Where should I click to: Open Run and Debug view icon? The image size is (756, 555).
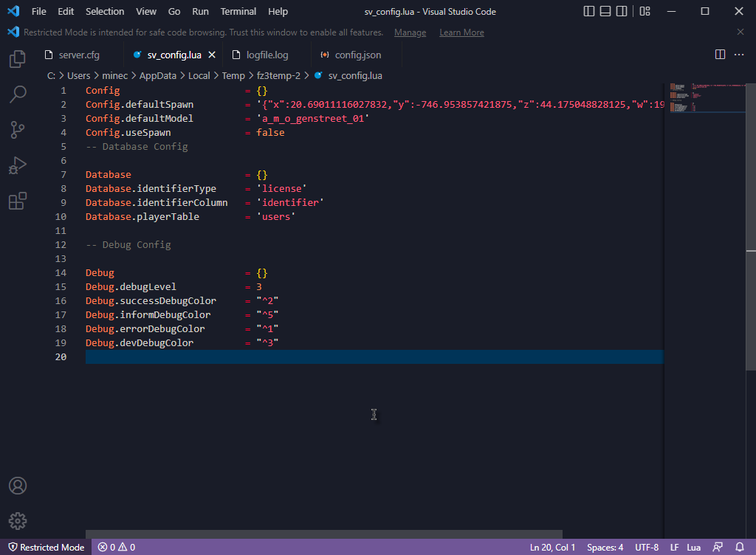[18, 165]
